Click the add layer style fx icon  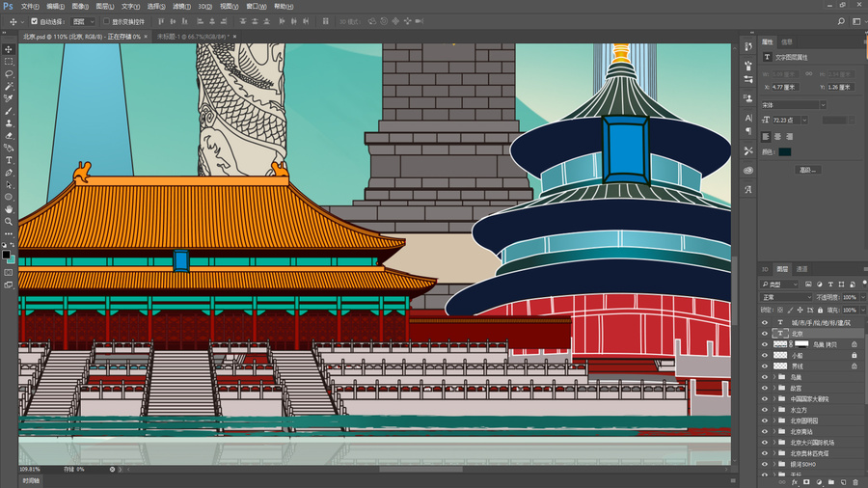[x=795, y=482]
